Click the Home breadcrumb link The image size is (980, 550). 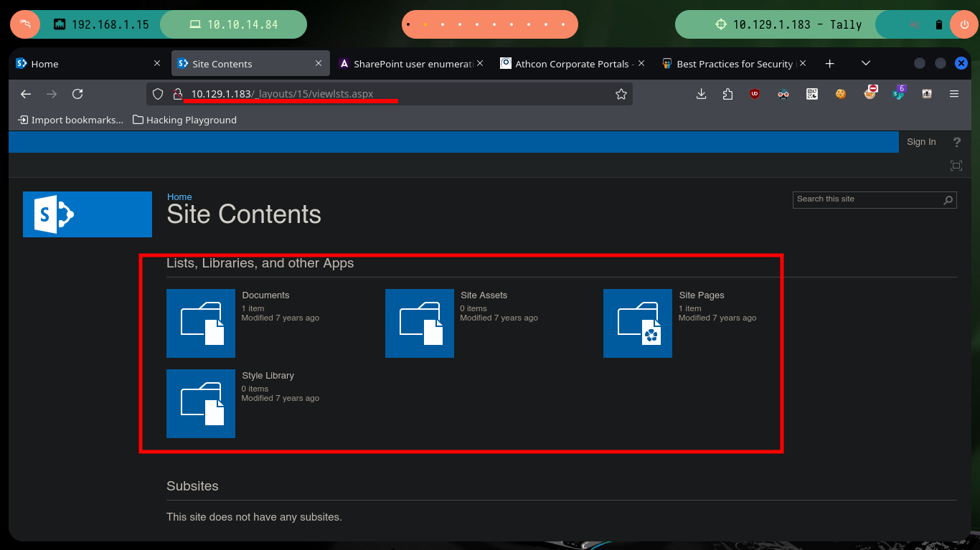pos(179,196)
